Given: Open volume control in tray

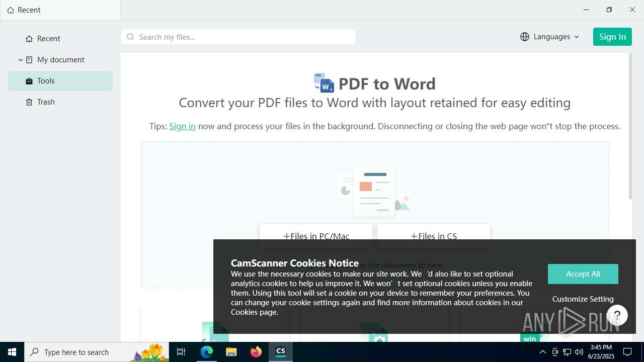Looking at the screenshot, I should (x=579, y=352).
